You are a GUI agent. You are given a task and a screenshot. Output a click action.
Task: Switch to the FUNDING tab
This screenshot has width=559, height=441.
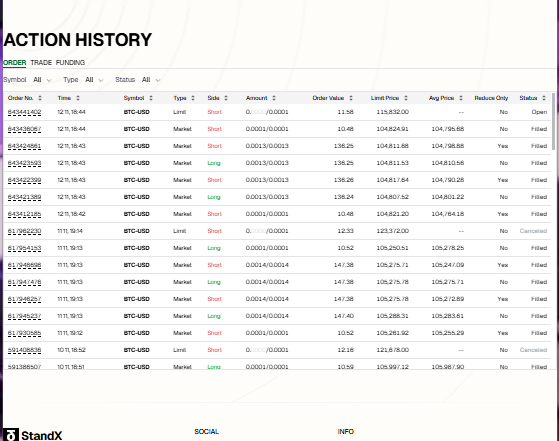[70, 63]
